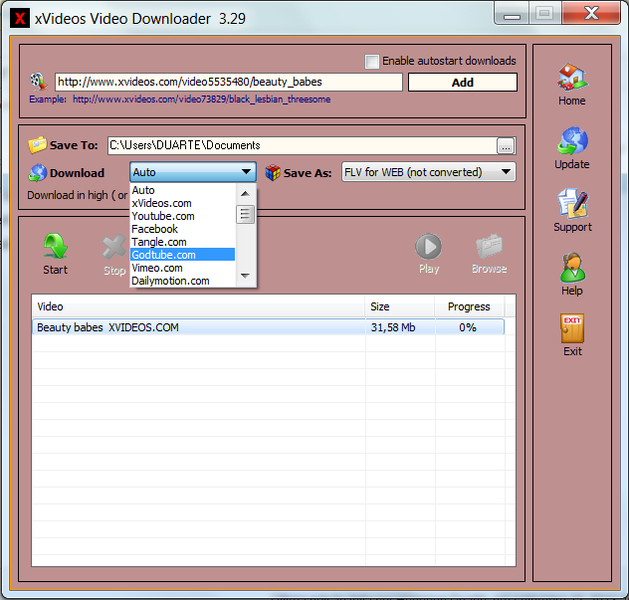Click the Size column header
The height and width of the screenshot is (600, 629).
pos(400,307)
